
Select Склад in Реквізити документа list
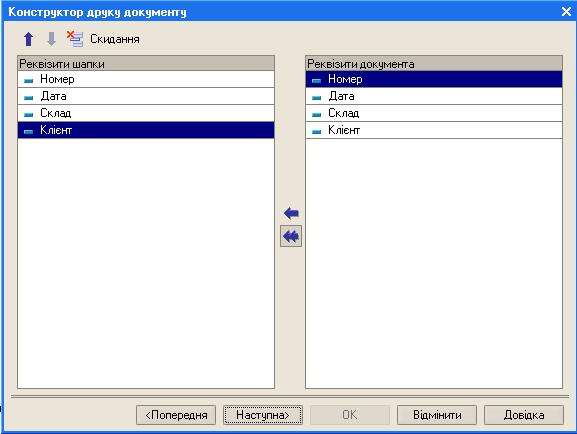pos(434,113)
